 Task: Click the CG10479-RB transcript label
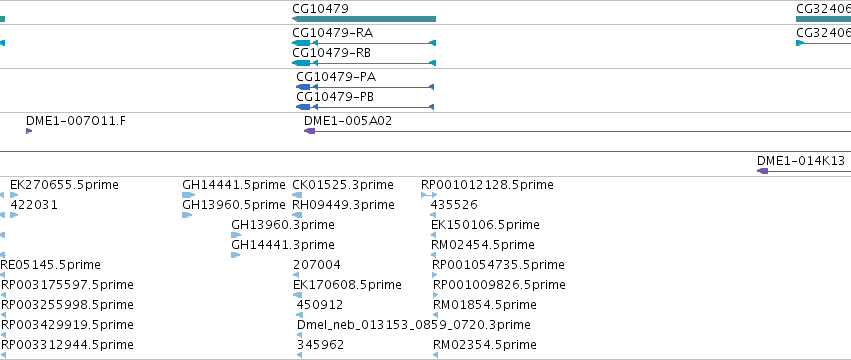[x=332, y=53]
